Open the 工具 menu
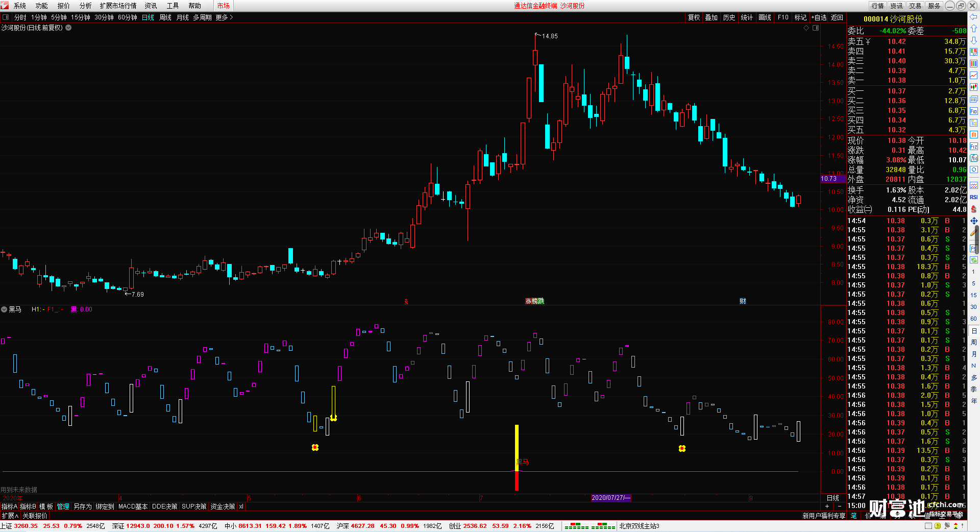 click(x=173, y=6)
